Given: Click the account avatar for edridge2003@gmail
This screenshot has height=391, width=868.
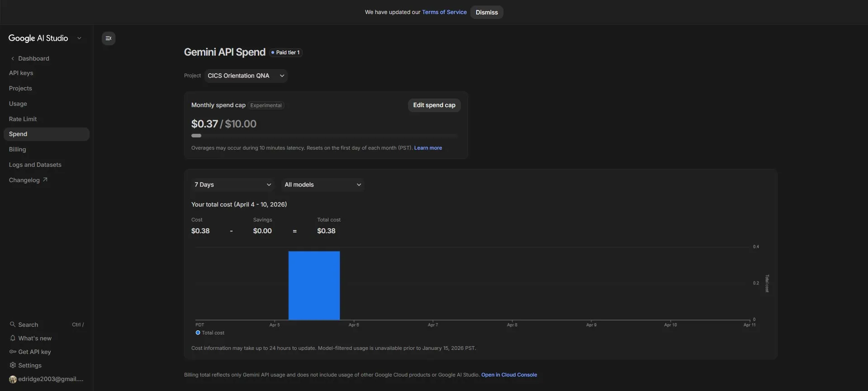Looking at the screenshot, I should (13, 379).
